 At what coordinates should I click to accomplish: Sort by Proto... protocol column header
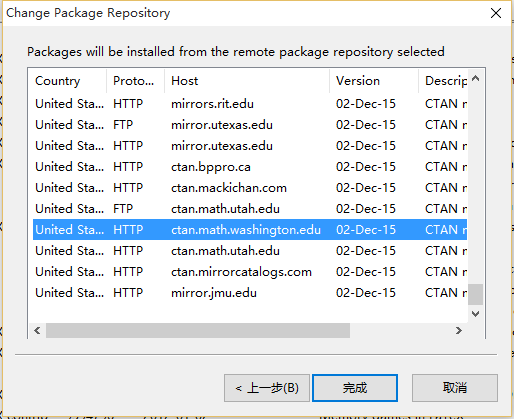[x=135, y=81]
